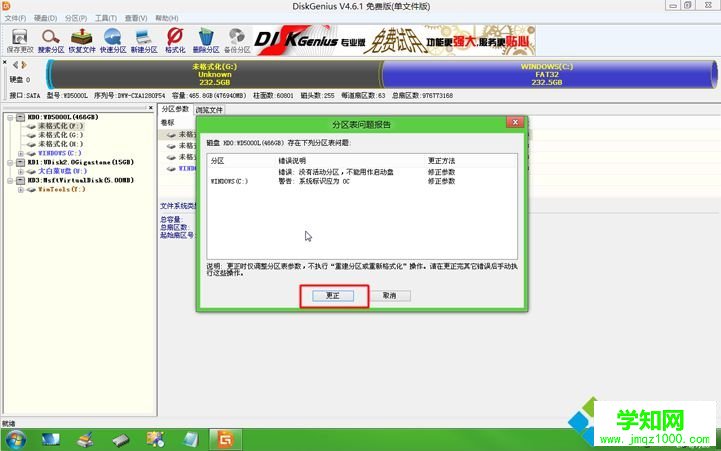Open the 工具(T) menu
Screen dimensions: 721x451
(x=106, y=18)
